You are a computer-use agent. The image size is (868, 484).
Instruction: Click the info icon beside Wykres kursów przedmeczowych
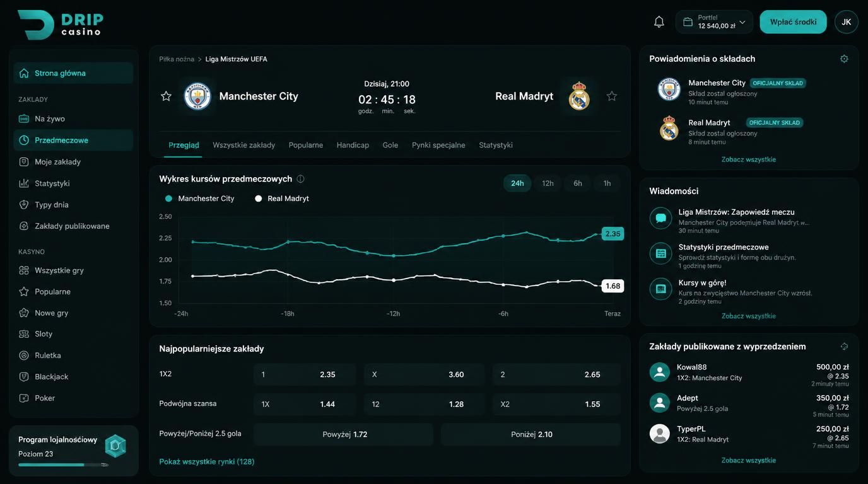coord(300,179)
